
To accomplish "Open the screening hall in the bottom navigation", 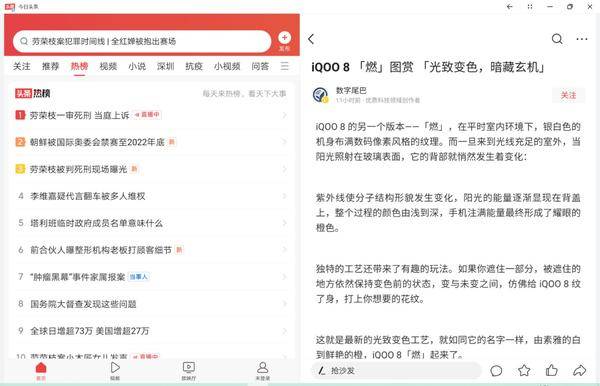I will point(189,371).
